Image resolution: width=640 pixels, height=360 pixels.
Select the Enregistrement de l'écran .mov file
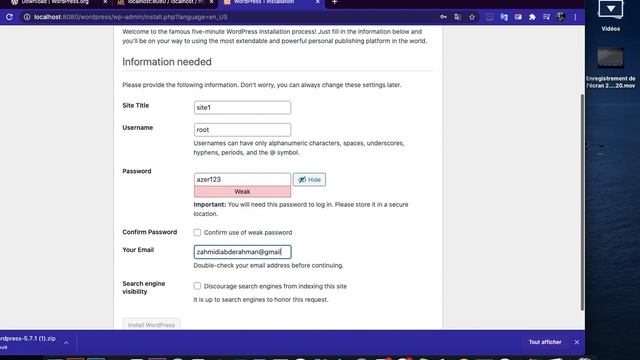click(610, 67)
